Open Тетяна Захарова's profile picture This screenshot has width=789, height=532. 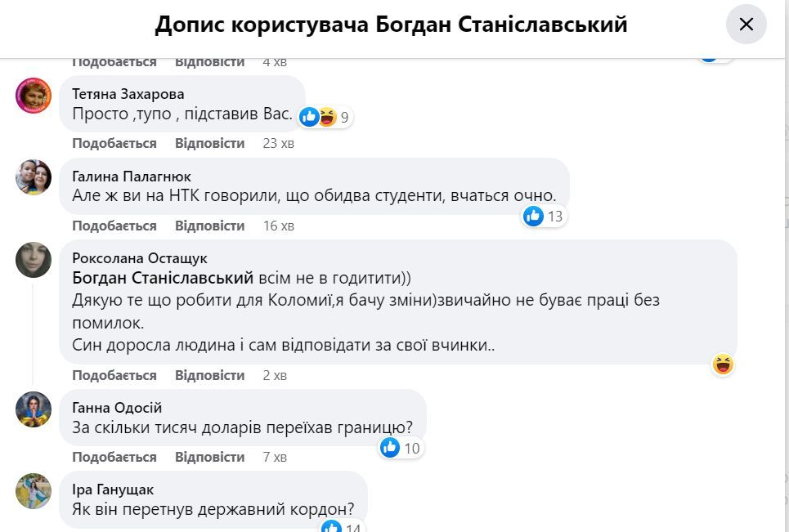click(x=33, y=96)
